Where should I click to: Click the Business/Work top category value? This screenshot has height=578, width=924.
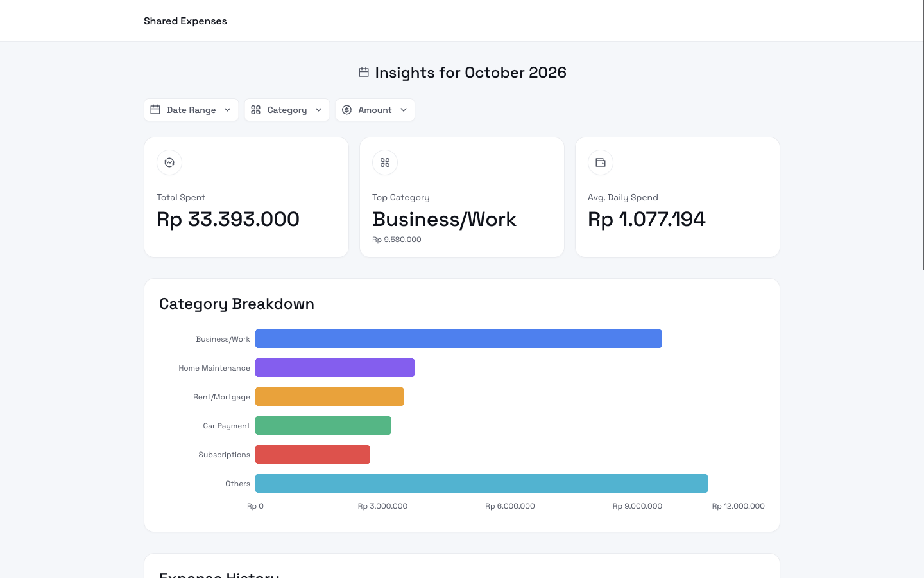[444, 220]
